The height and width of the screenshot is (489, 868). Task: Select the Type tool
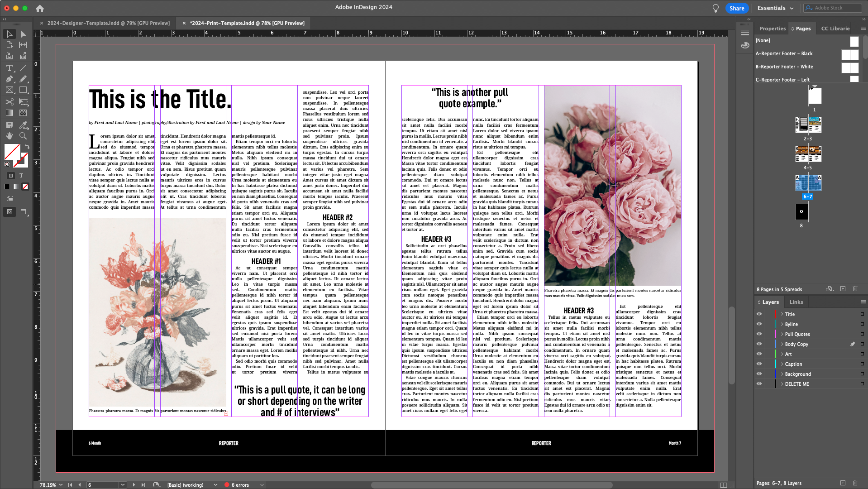click(x=10, y=68)
